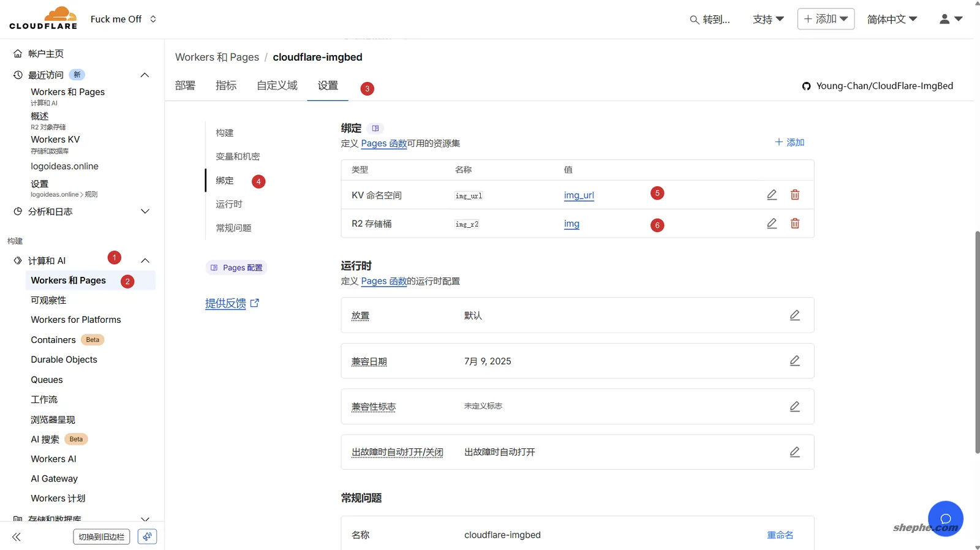Click Pages 函数 link under 绑定
Screen dimensions: 980x550
(384, 143)
